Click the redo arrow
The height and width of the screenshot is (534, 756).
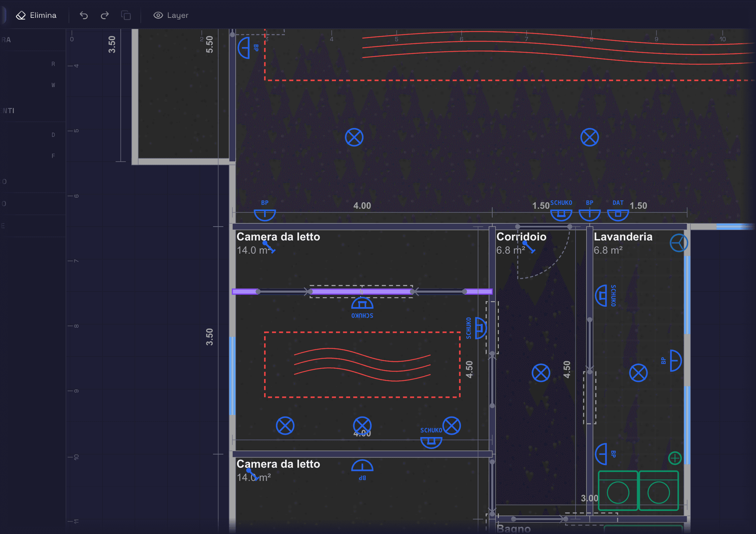pos(105,15)
